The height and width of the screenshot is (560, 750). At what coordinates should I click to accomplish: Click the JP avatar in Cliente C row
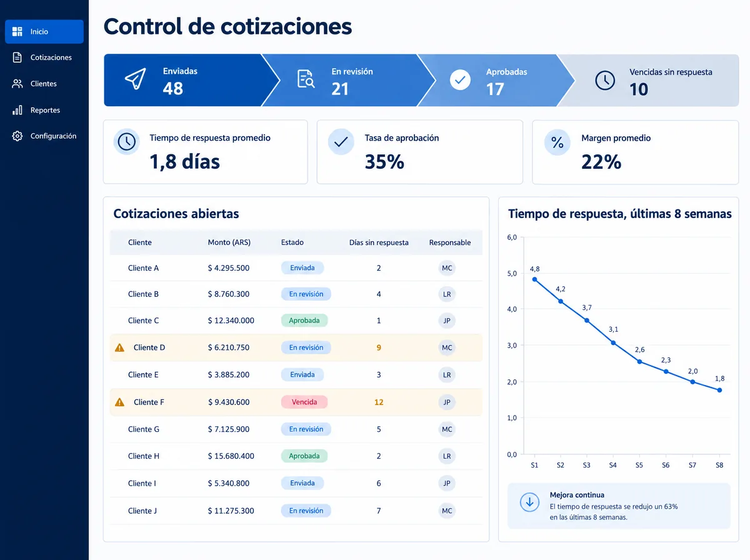tap(447, 321)
